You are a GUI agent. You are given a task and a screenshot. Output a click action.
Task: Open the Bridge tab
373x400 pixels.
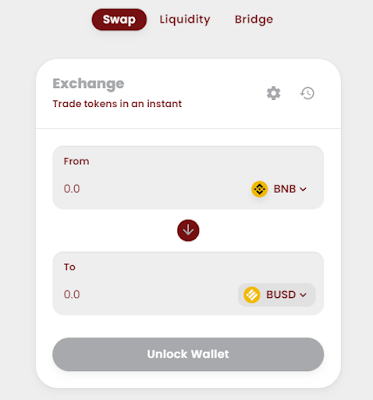[x=254, y=19]
